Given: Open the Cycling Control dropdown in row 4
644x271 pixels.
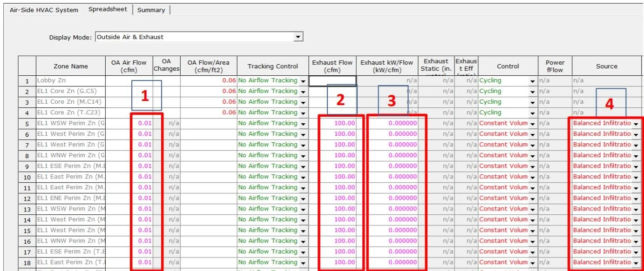Looking at the screenshot, I should (x=533, y=113).
